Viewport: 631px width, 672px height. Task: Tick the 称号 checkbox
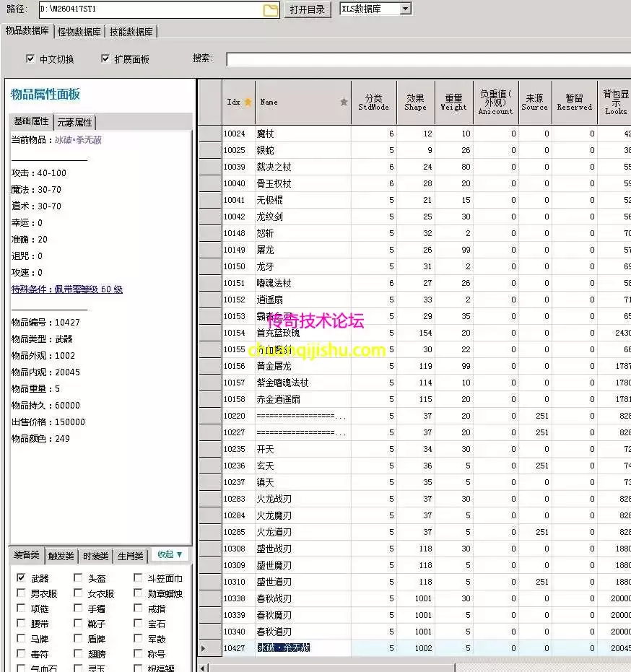click(x=138, y=653)
